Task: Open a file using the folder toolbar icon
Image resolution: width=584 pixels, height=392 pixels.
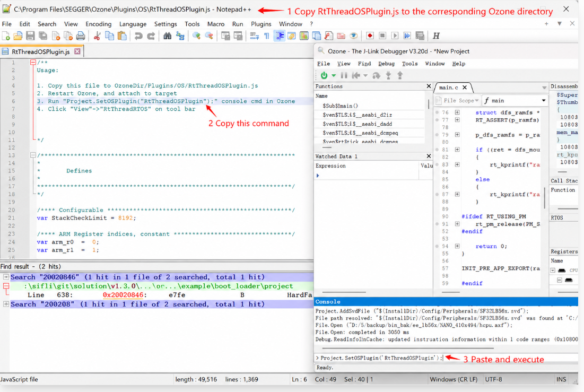Action: coord(18,36)
